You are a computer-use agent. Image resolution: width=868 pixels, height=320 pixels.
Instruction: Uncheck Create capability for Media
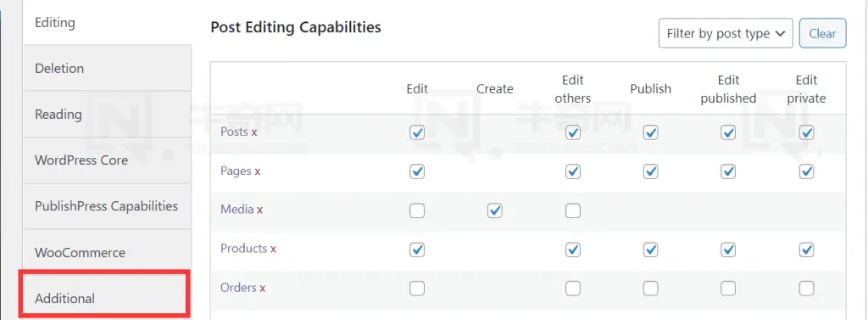pos(495,211)
